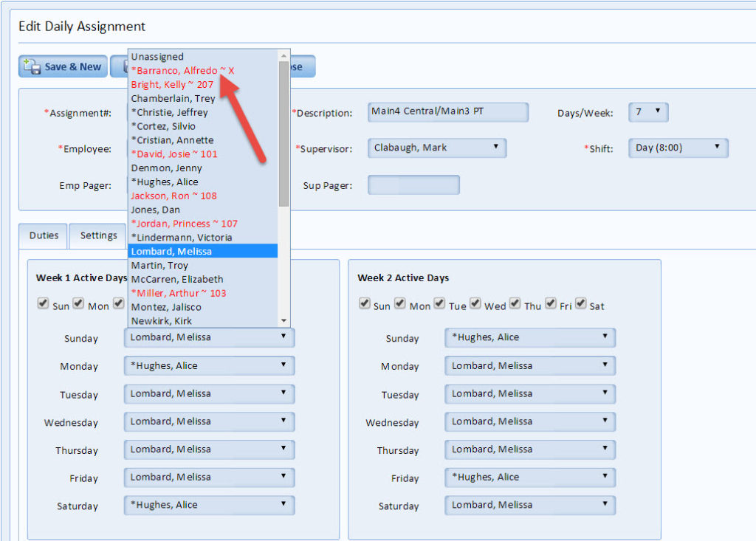The width and height of the screenshot is (756, 541).
Task: Choose Jackson, Ron ~ 108 entry
Action: 202,196
